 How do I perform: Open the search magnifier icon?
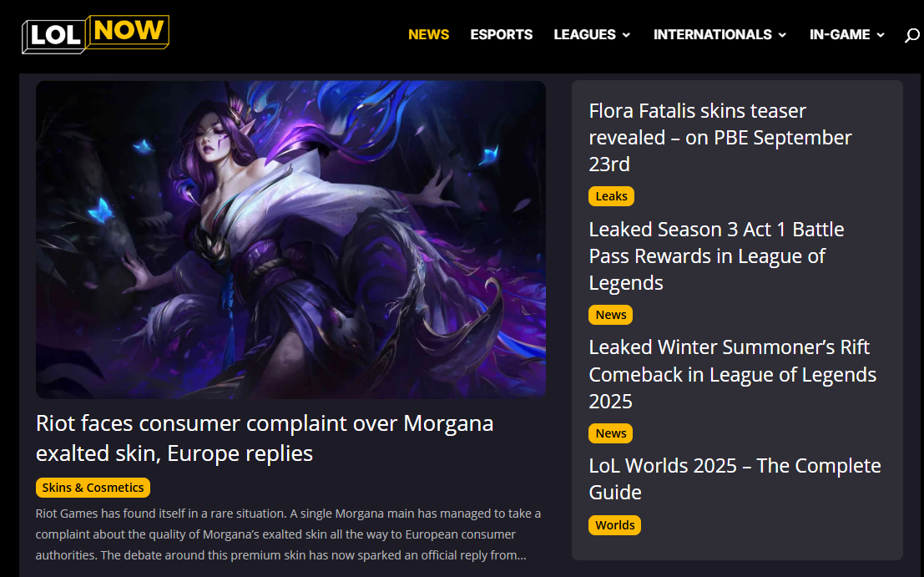[912, 35]
